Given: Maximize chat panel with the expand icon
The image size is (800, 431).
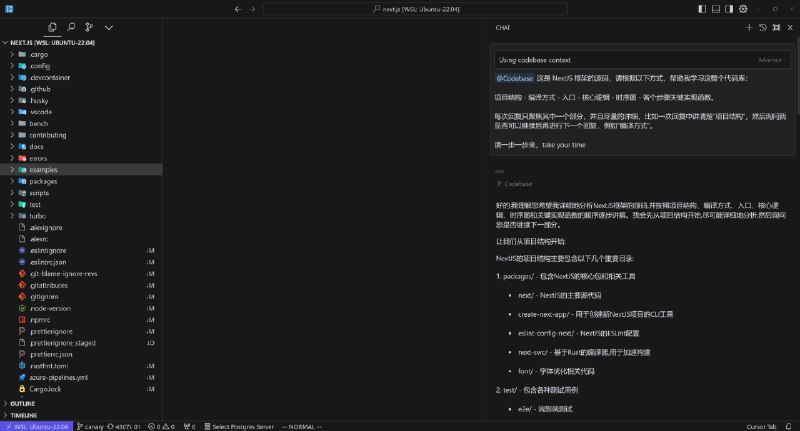Looking at the screenshot, I should (x=776, y=28).
